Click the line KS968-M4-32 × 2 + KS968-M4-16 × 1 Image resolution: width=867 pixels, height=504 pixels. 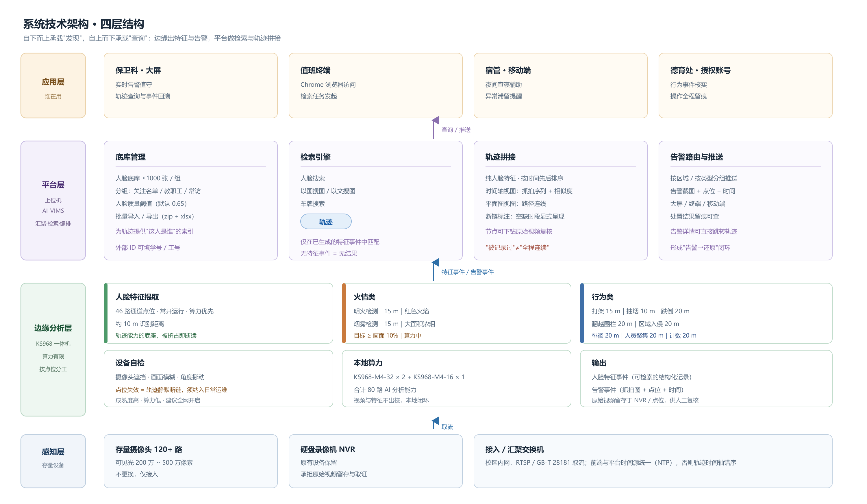(x=409, y=377)
